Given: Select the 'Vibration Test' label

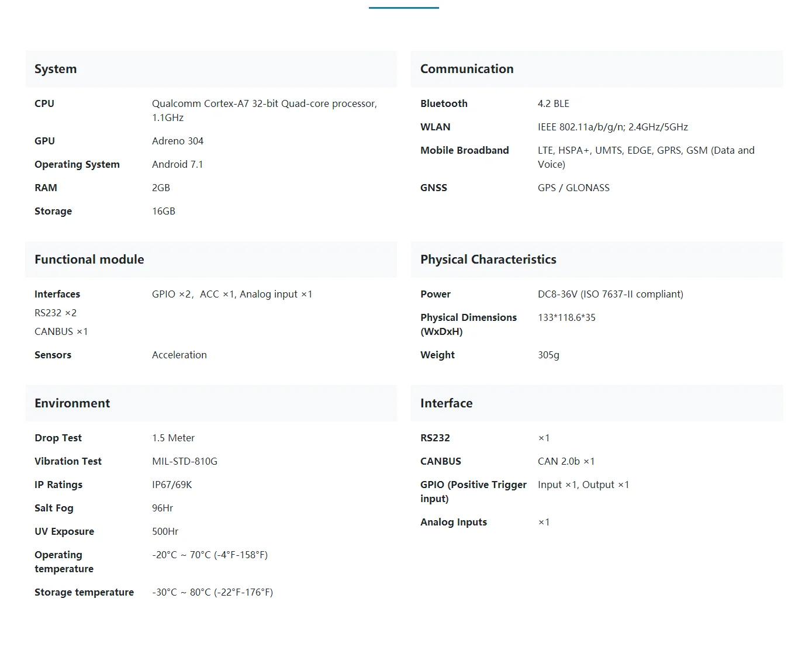Looking at the screenshot, I should (x=68, y=461).
